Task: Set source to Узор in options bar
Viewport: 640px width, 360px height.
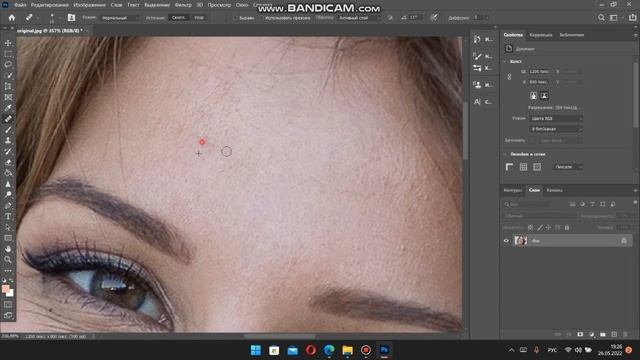Action: coord(199,18)
